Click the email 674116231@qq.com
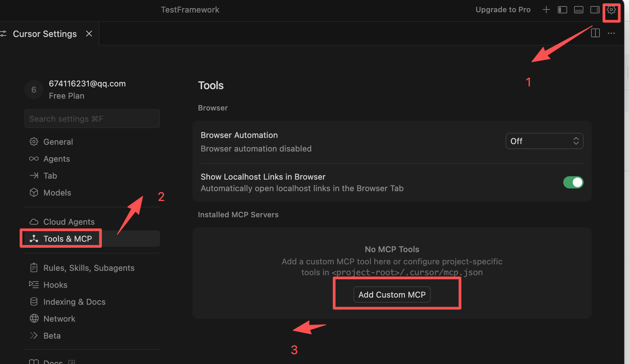Viewport: 629px width, 364px height. (87, 84)
